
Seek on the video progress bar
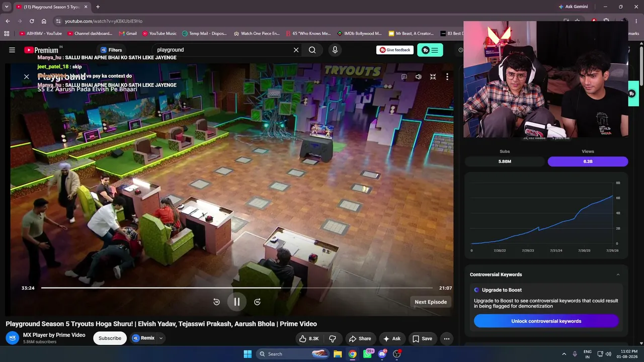point(236,288)
